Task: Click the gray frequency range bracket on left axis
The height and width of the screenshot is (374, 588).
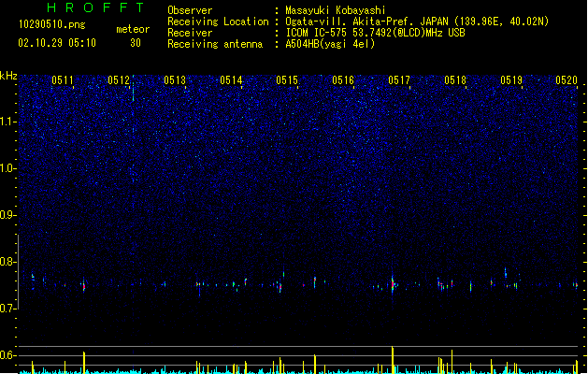Action: [18, 272]
